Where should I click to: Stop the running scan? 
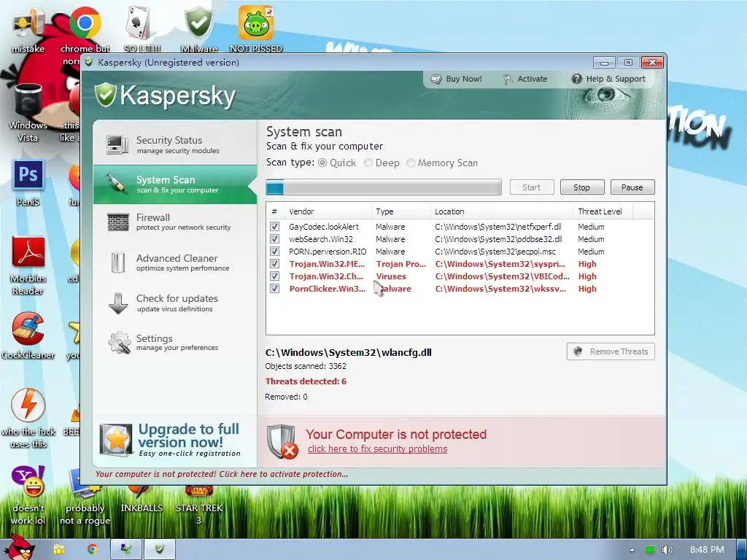582,187
